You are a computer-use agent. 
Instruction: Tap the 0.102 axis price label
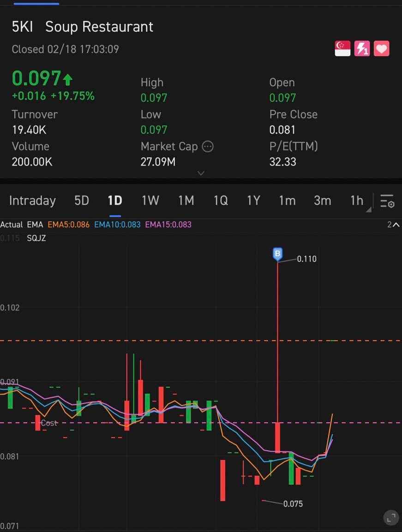pos(10,308)
